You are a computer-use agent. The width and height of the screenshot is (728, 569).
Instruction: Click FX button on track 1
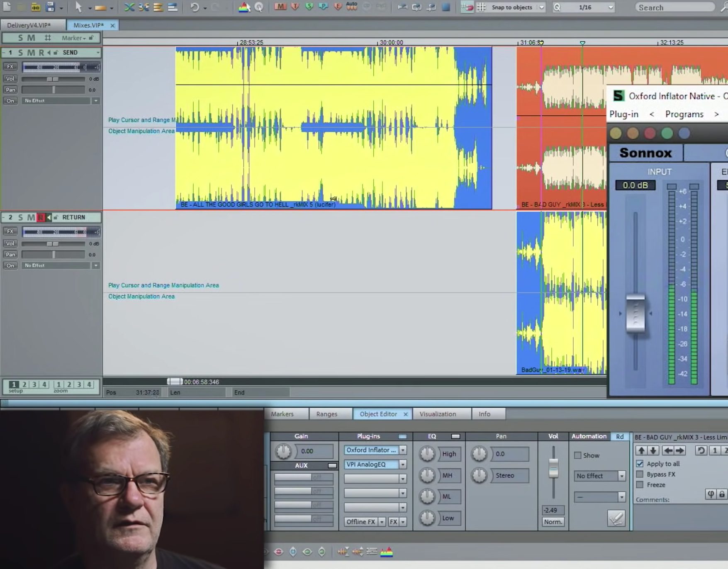(10, 66)
